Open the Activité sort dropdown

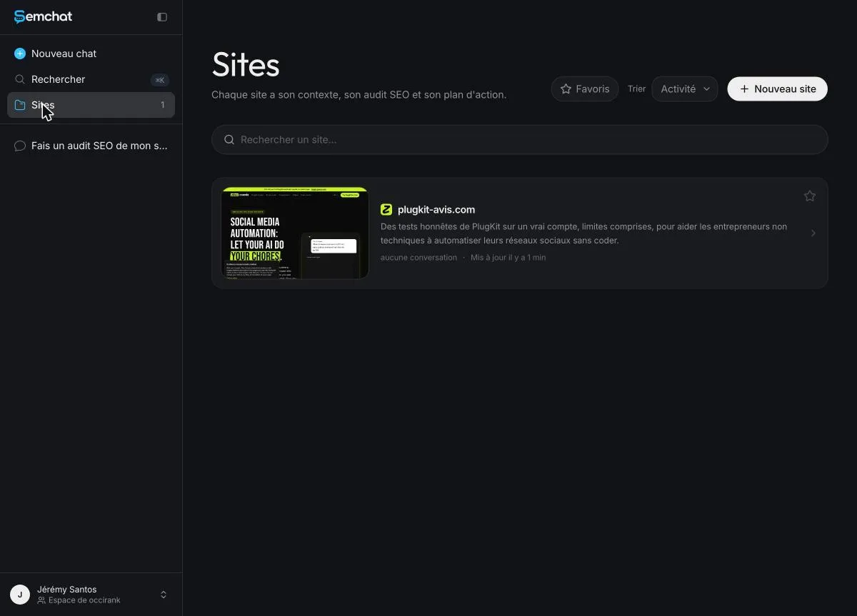point(685,89)
